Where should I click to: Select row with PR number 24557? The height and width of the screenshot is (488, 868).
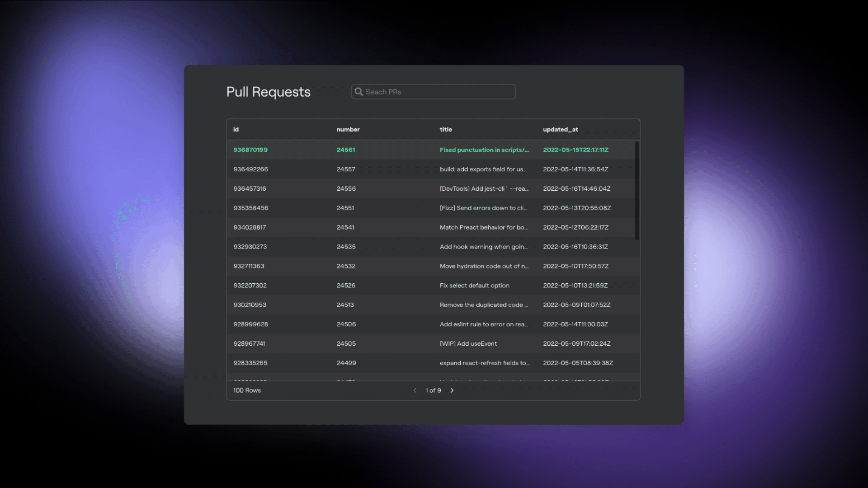coord(346,169)
